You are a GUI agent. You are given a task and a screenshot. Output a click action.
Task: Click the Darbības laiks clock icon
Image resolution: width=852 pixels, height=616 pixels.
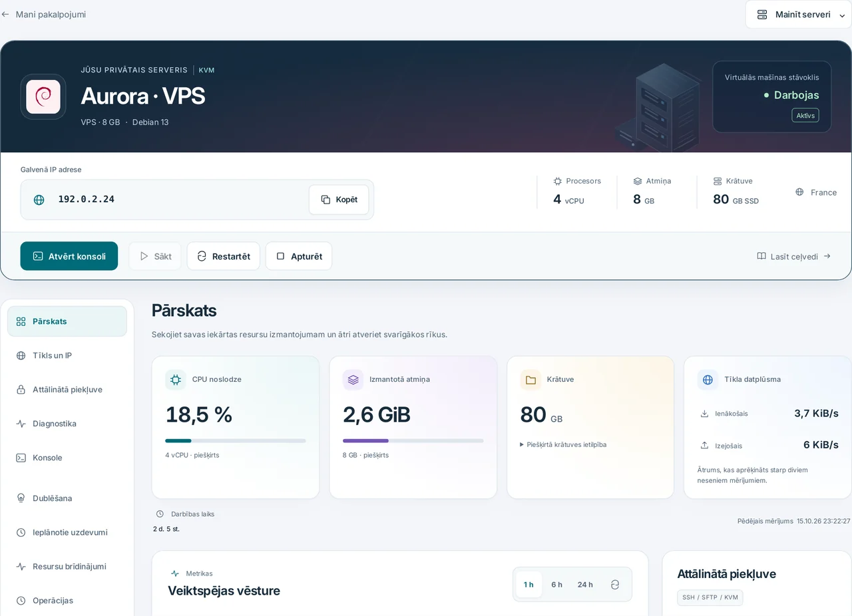(x=160, y=514)
